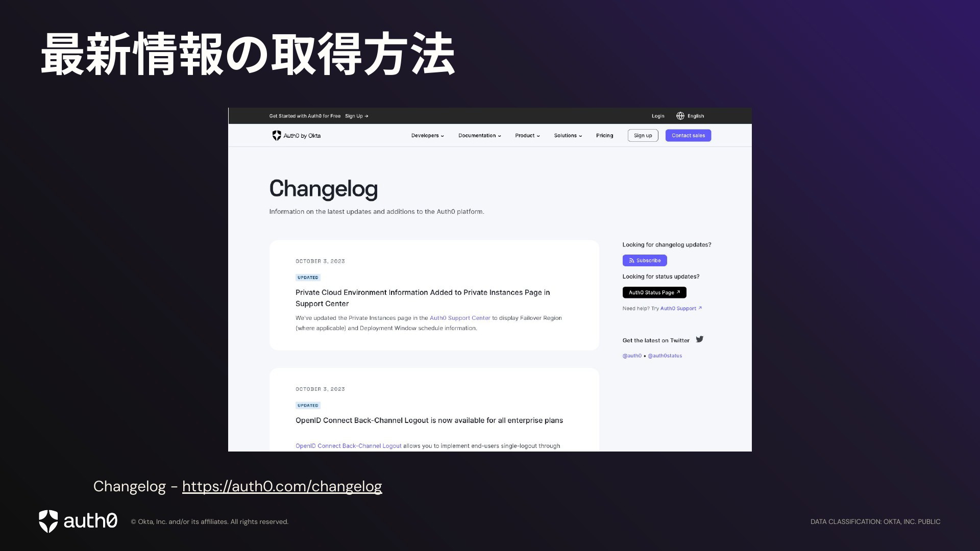
Task: Click 'Get Started with Auth0 for Free' text
Action: pos(305,116)
